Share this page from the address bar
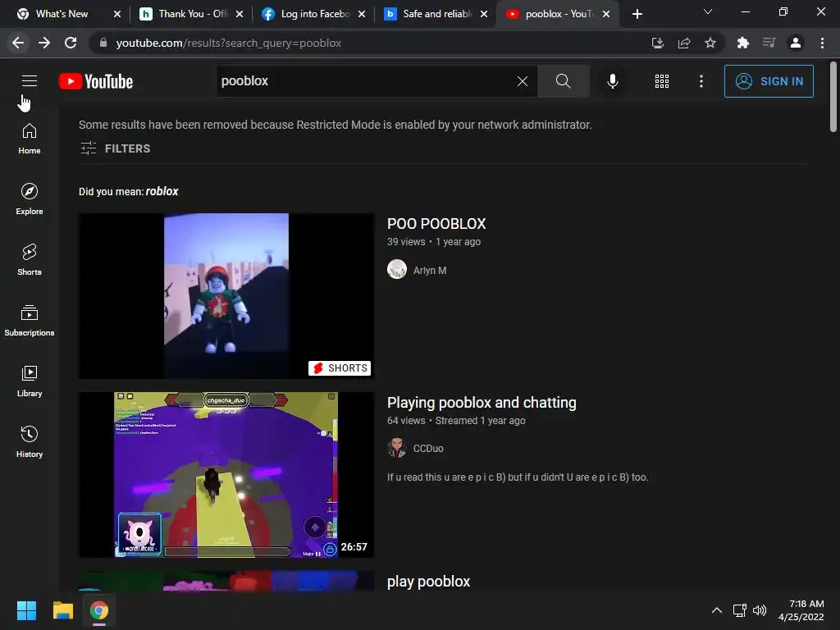 [684, 43]
